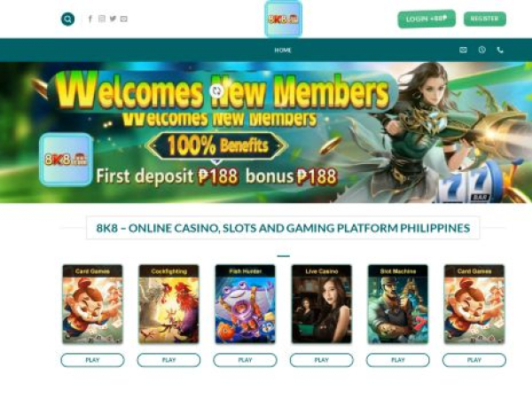Click the phone icon in navigation bar
The height and width of the screenshot is (399, 532).
[500, 51]
